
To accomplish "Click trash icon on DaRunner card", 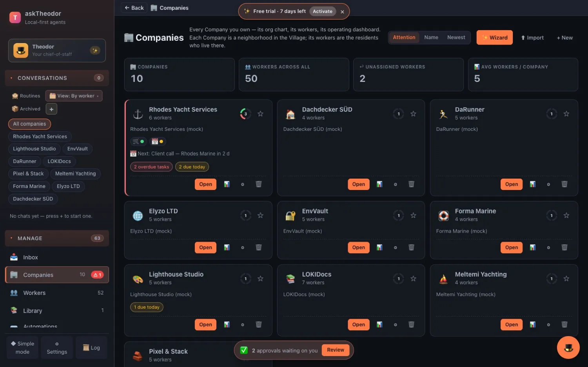I will (564, 184).
